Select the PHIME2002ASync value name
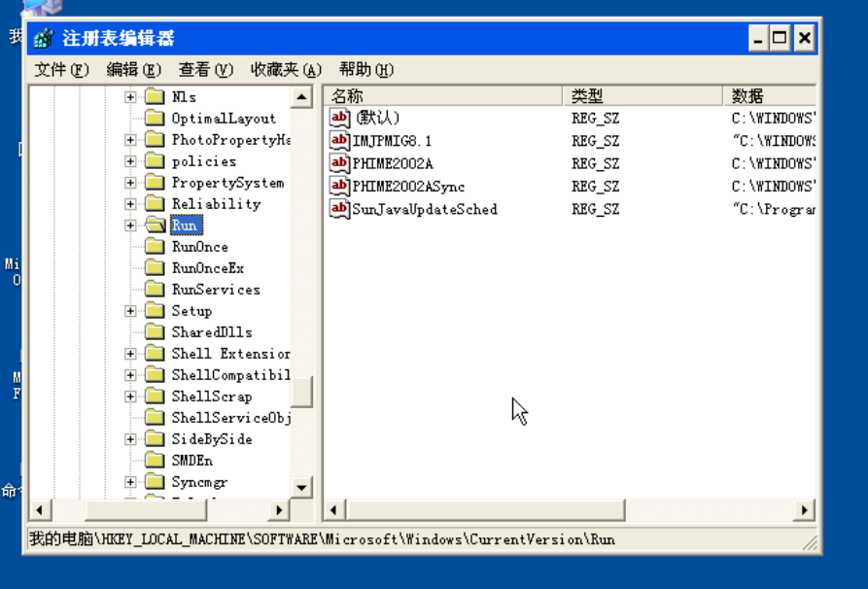The height and width of the screenshot is (589, 868). (408, 187)
